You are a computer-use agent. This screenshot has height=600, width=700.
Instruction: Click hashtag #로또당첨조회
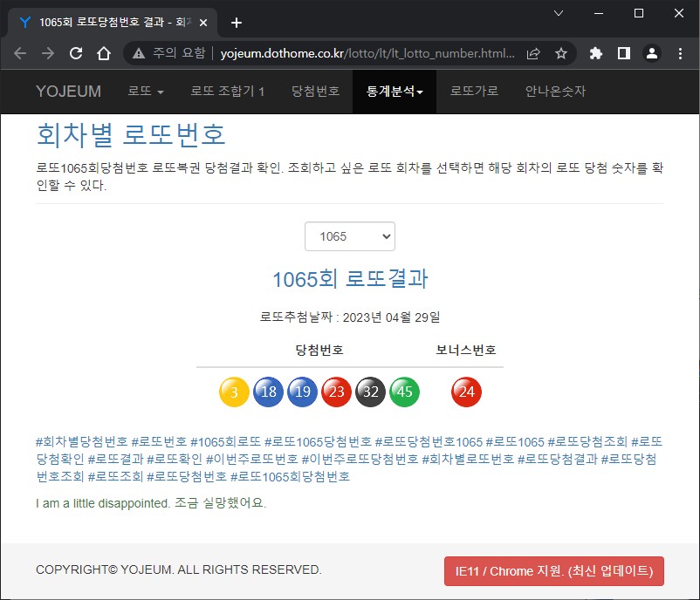[587, 441]
